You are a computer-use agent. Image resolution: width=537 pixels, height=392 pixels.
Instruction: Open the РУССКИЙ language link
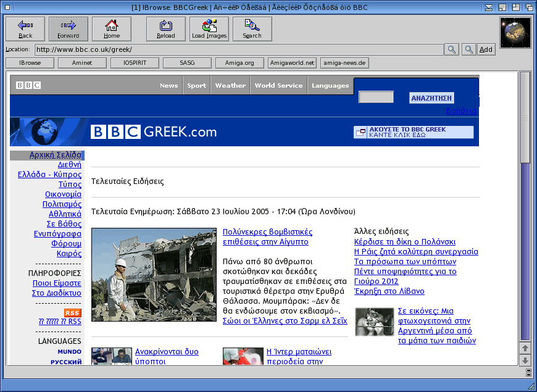tap(66, 362)
